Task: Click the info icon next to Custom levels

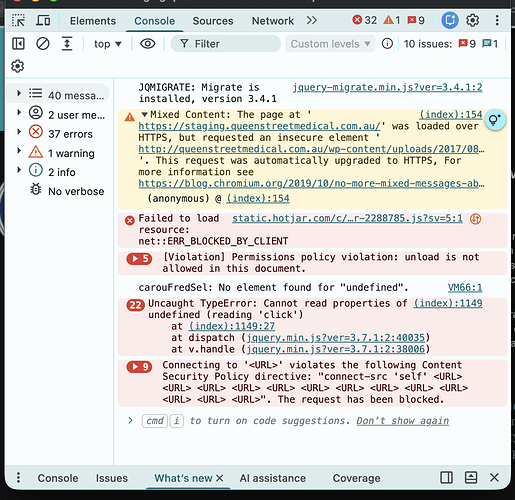Action: [x=387, y=44]
